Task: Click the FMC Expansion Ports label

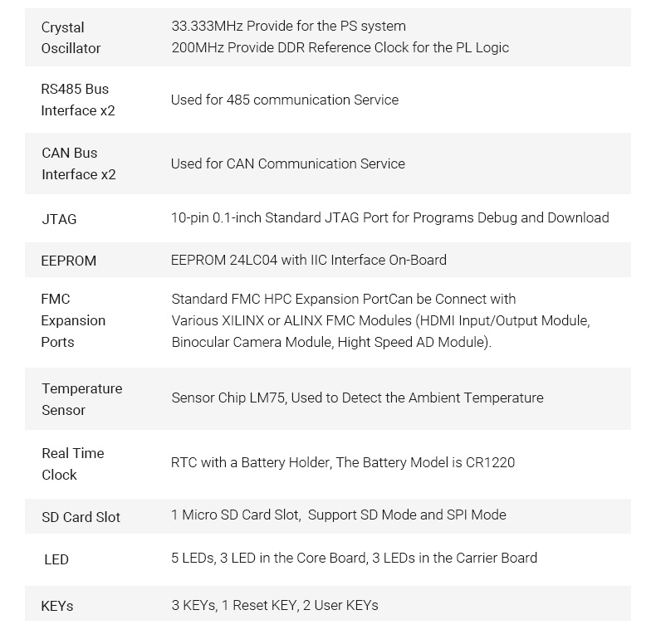Action: 72,320
